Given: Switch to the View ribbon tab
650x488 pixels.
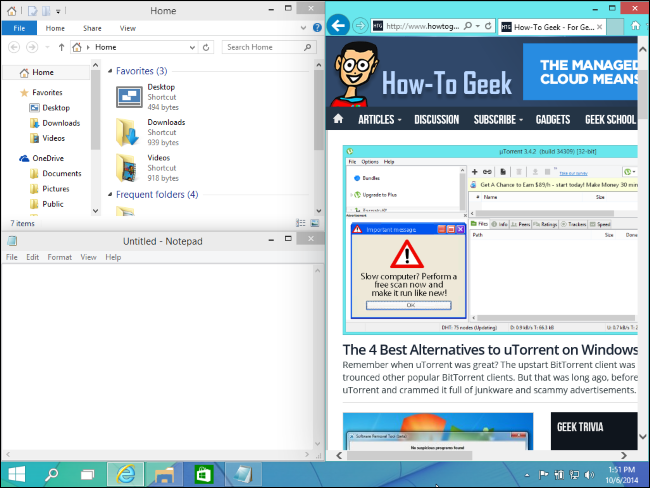Looking at the screenshot, I should [127, 29].
